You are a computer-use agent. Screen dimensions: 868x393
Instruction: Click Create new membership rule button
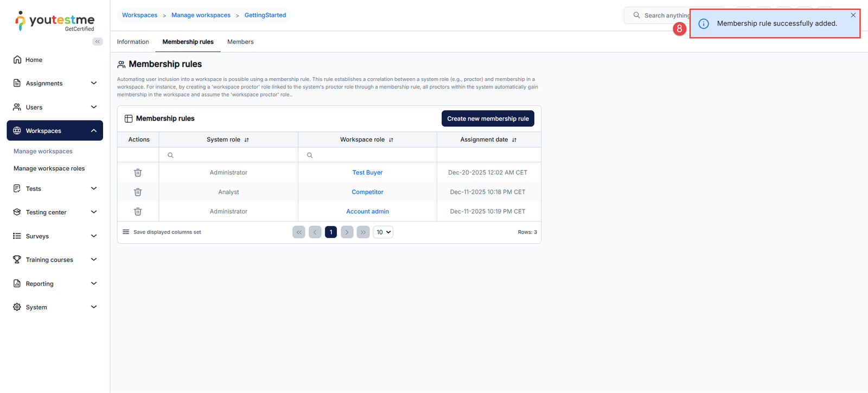pos(488,119)
